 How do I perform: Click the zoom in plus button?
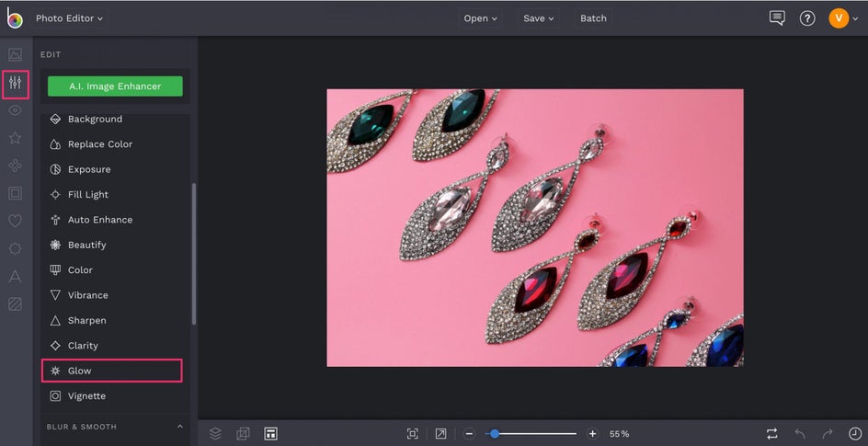[592, 434]
